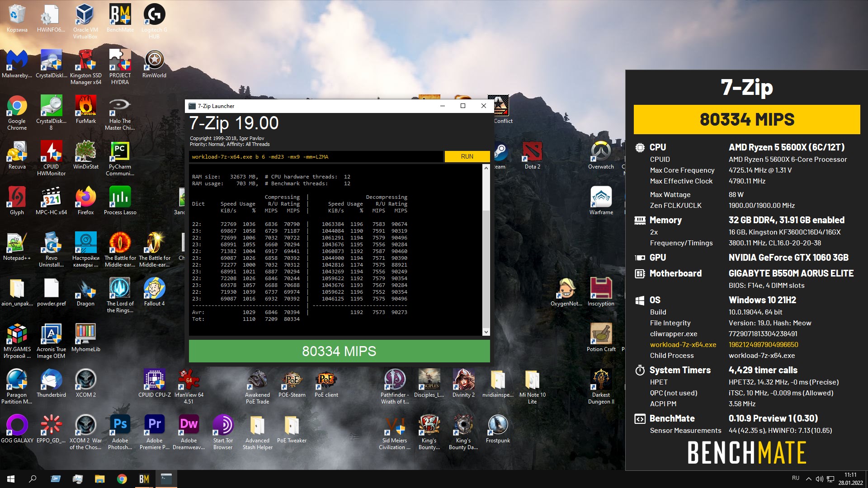The height and width of the screenshot is (488, 868).
Task: Open Potion Craft desktop shortcut
Action: (601, 338)
